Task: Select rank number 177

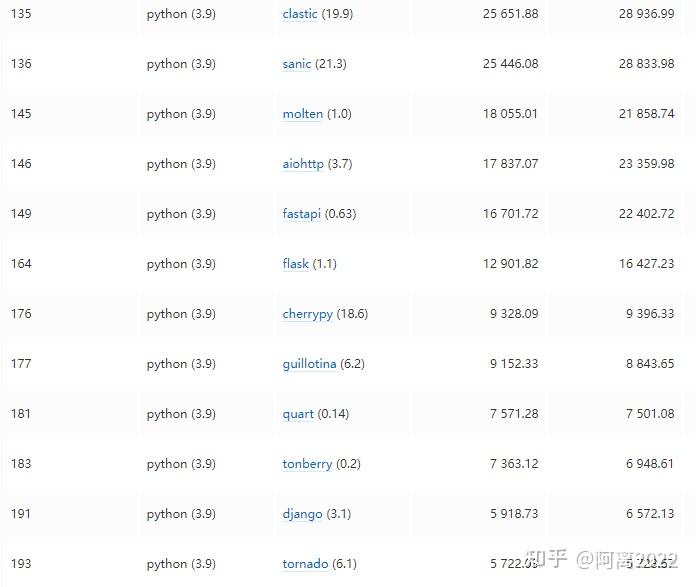Action: pos(21,364)
